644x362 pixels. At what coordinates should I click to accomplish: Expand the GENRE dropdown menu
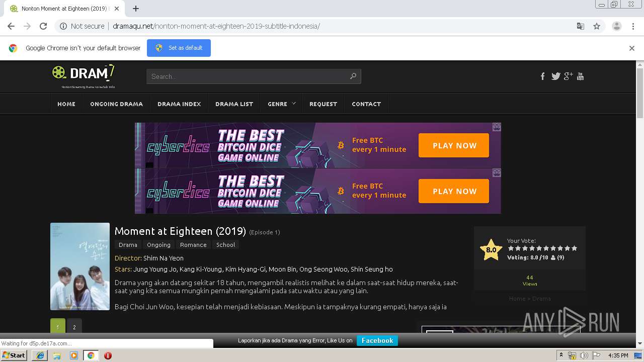281,104
